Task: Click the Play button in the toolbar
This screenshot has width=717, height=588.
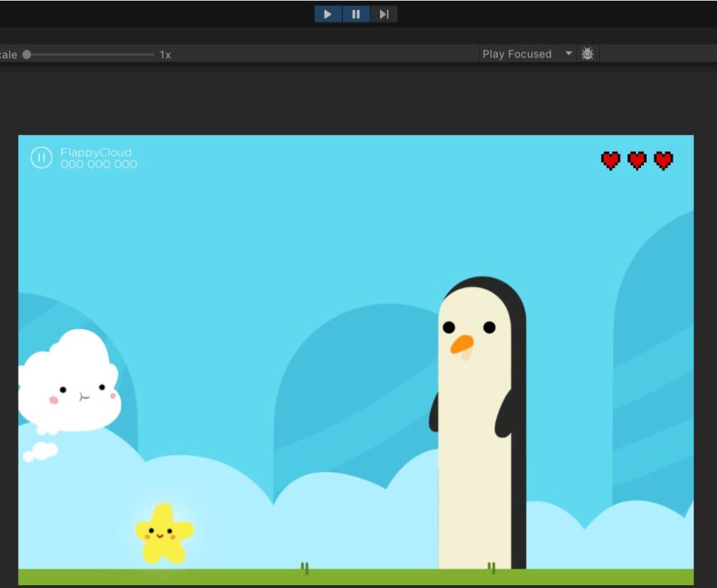Action: coord(328,14)
